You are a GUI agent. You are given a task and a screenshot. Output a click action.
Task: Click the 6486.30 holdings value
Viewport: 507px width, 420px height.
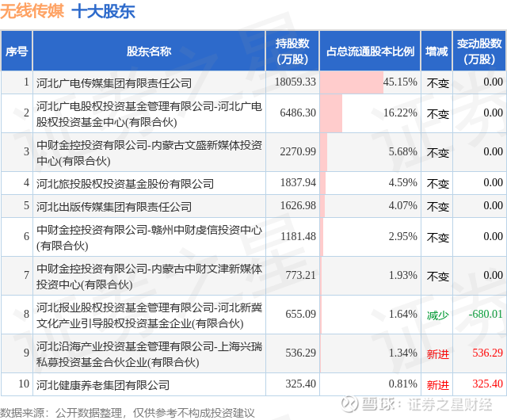tap(298, 113)
